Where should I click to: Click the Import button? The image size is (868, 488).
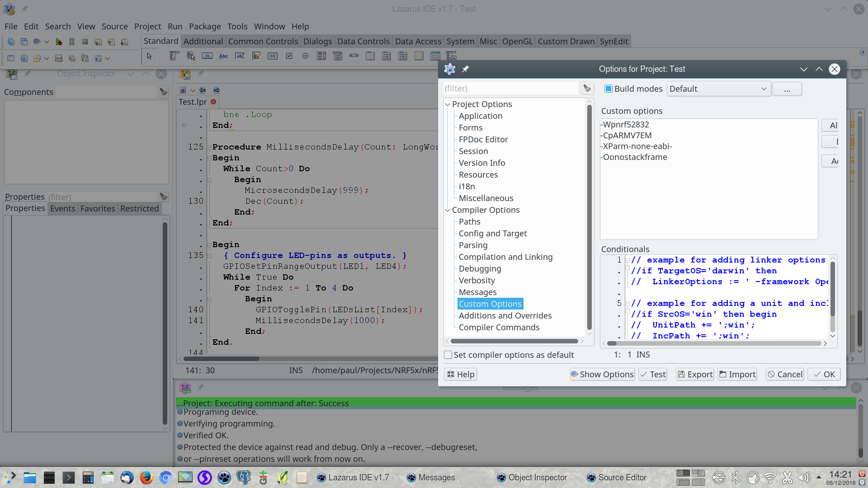tap(737, 375)
